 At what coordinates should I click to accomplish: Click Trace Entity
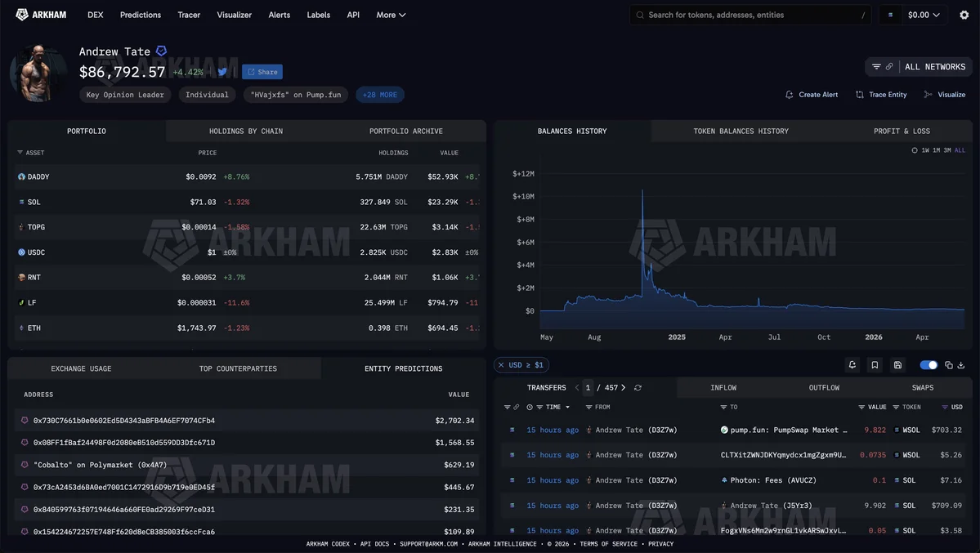[881, 95]
